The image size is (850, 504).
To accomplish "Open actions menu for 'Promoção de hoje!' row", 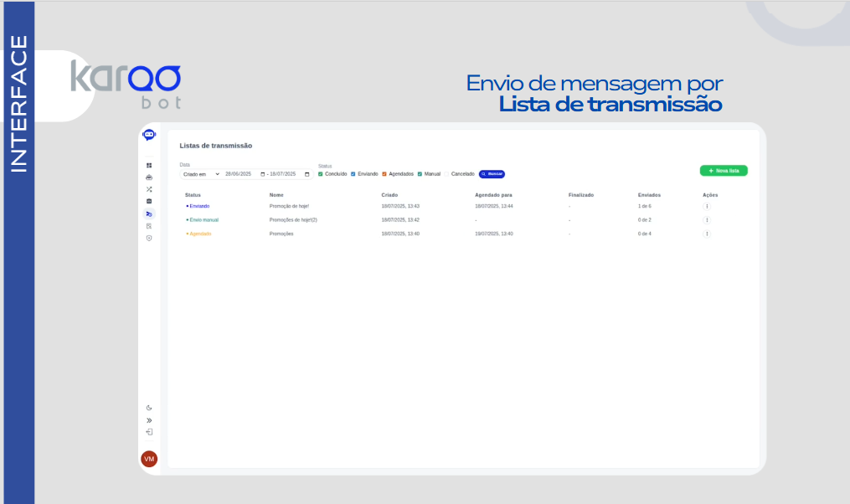I will tap(707, 206).
